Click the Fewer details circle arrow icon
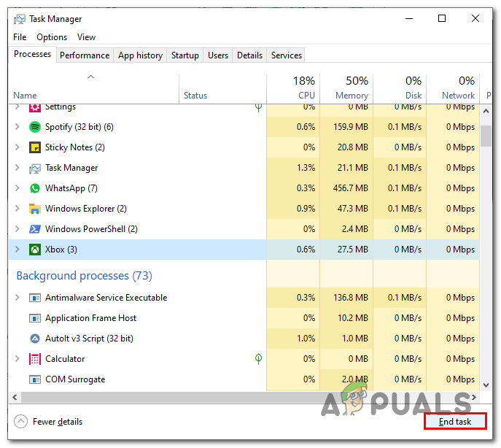 tap(20, 422)
